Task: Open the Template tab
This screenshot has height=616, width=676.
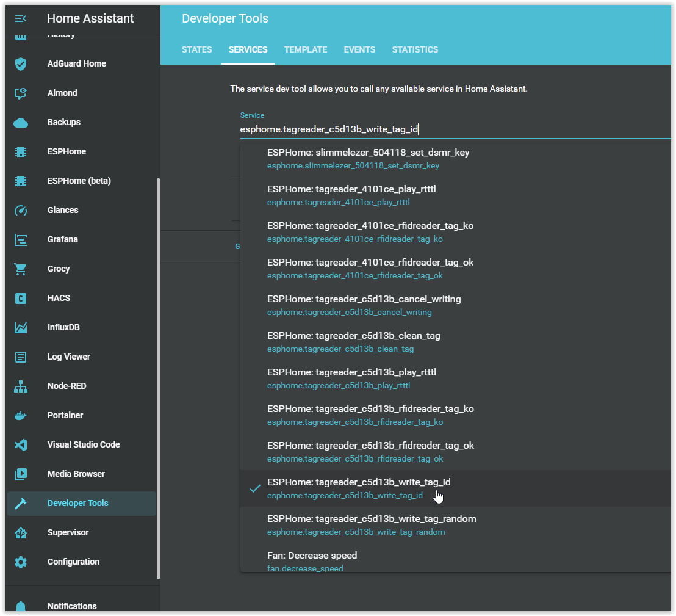Action: [x=306, y=49]
